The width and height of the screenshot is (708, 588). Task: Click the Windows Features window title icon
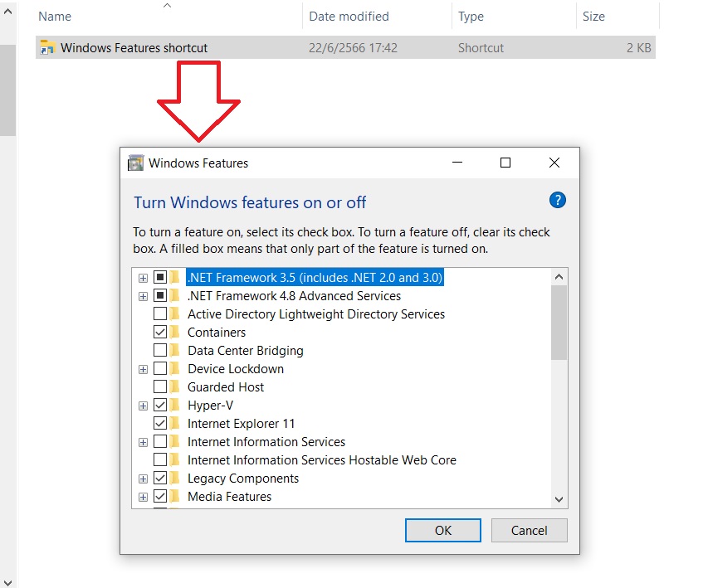click(x=135, y=163)
